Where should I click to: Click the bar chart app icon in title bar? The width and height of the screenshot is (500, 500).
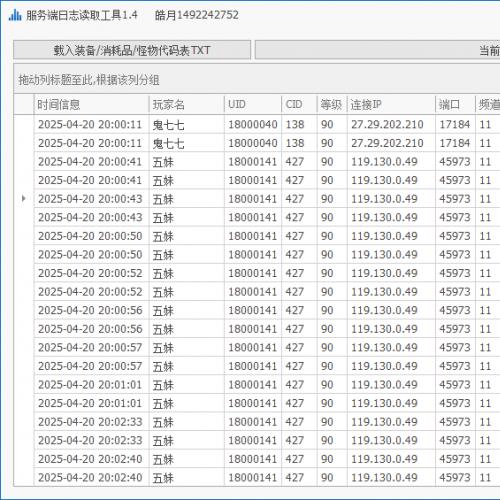tap(15, 15)
